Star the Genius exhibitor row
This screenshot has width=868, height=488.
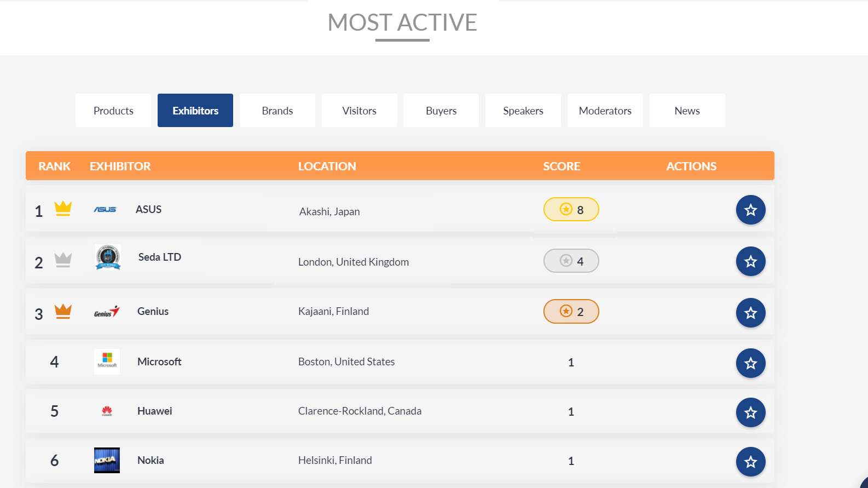pos(750,313)
